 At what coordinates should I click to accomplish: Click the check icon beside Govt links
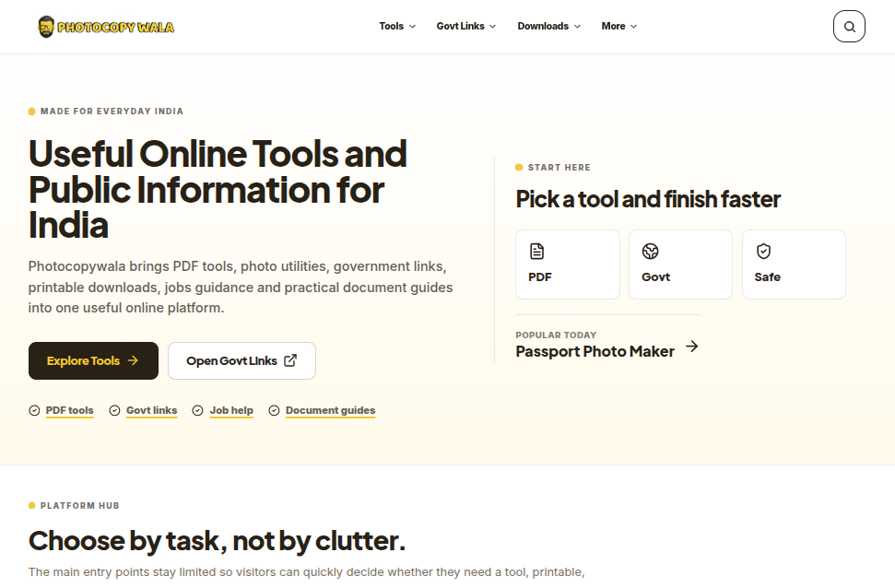[x=114, y=410]
